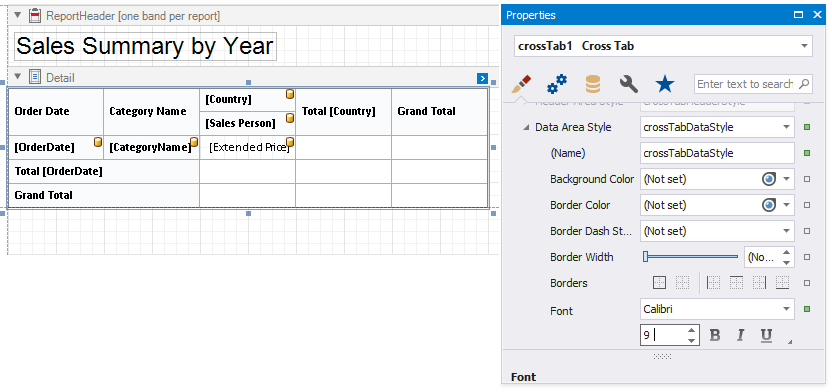
Task: Toggle Underline font style
Action: [x=766, y=335]
